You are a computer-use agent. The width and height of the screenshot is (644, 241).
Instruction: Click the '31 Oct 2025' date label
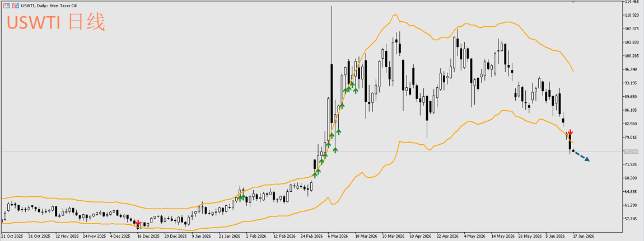click(x=40, y=237)
